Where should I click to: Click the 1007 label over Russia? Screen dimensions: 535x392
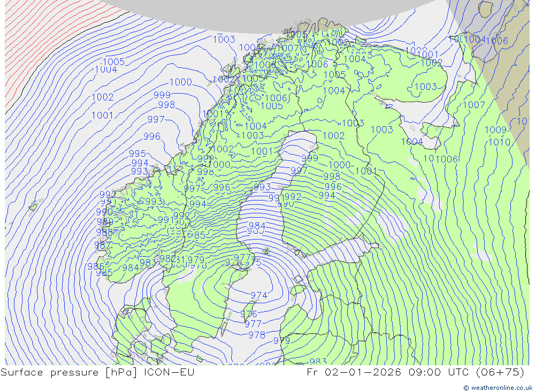474,105
